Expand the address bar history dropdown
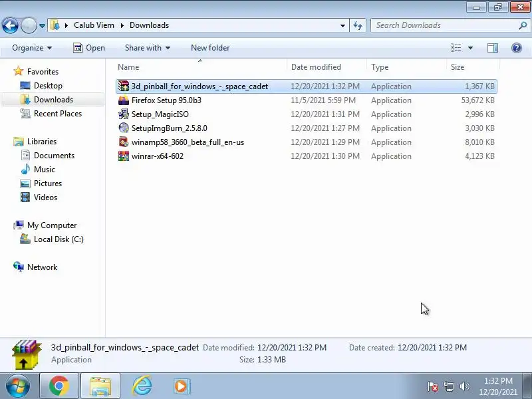This screenshot has width=532, height=399. (342, 25)
